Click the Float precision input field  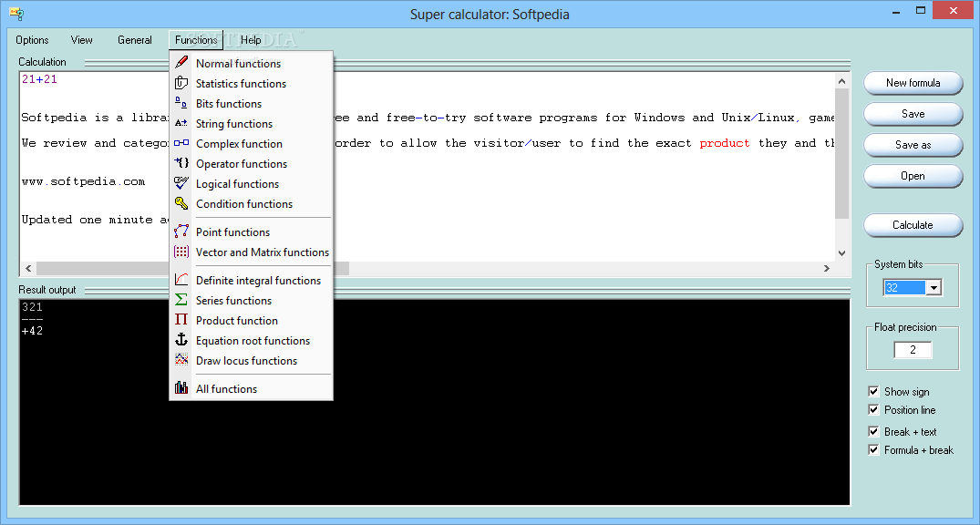pyautogui.click(x=913, y=350)
